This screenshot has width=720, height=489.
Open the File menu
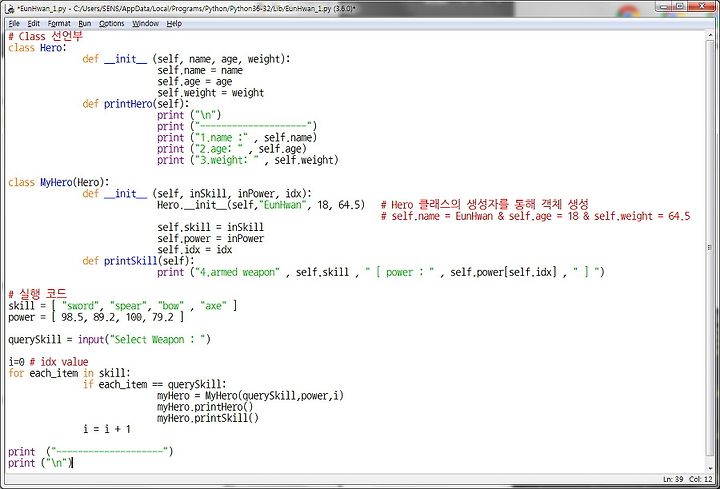click(x=14, y=23)
